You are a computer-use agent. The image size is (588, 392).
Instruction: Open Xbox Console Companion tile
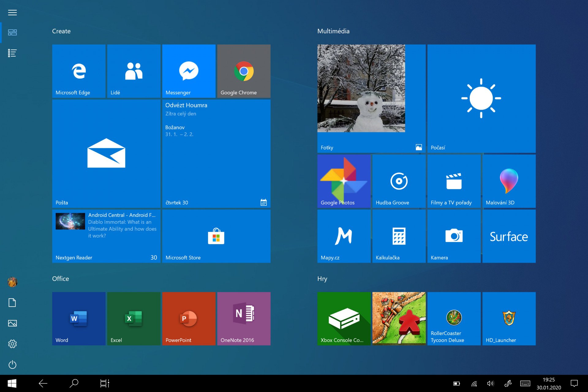point(344,318)
